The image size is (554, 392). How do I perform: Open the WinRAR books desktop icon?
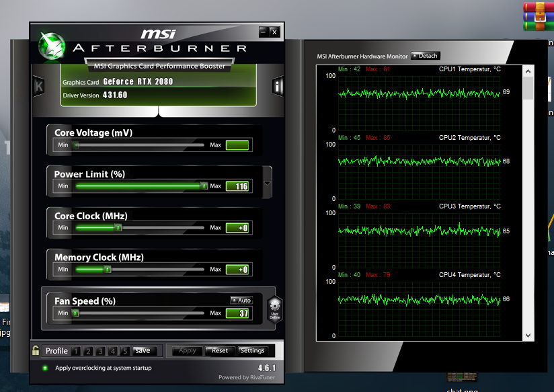pos(539,16)
